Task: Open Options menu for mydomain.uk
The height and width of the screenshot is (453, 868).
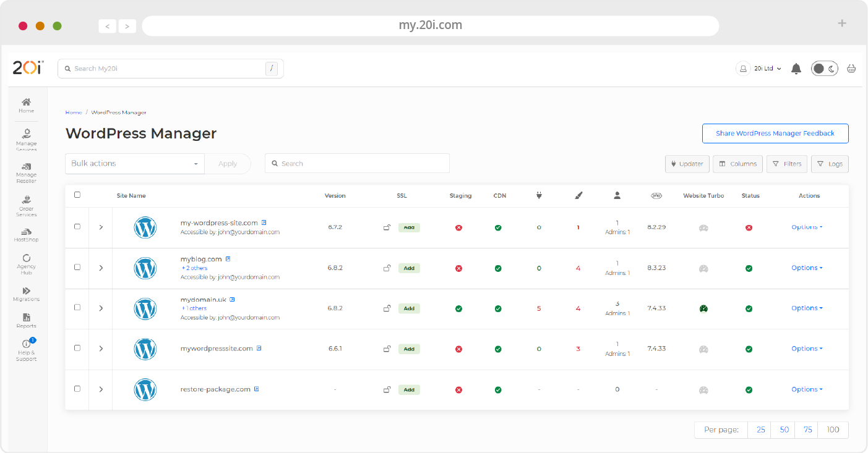Action: pos(807,308)
